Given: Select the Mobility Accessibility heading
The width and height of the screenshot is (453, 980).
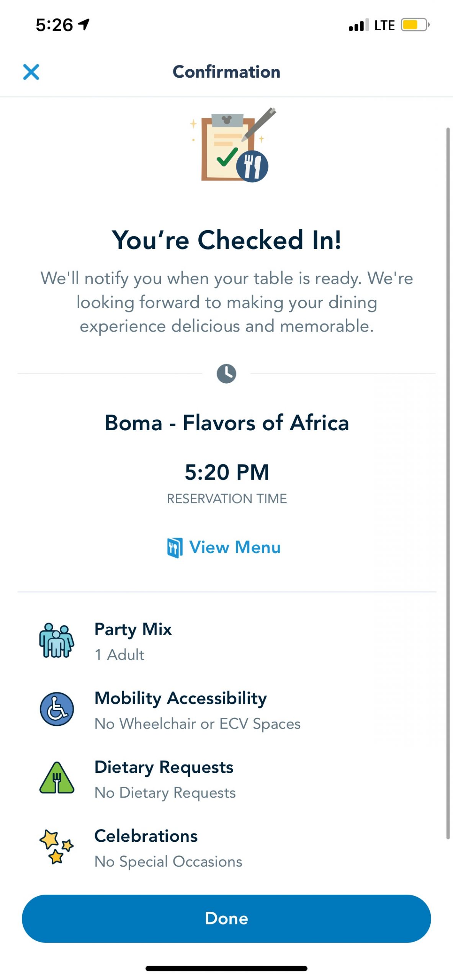Looking at the screenshot, I should (x=180, y=698).
